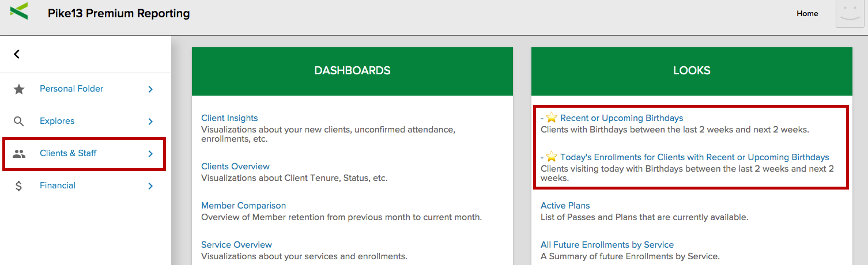Click the Personal Folder star icon
Screen dimensions: 868x265
(x=19, y=89)
